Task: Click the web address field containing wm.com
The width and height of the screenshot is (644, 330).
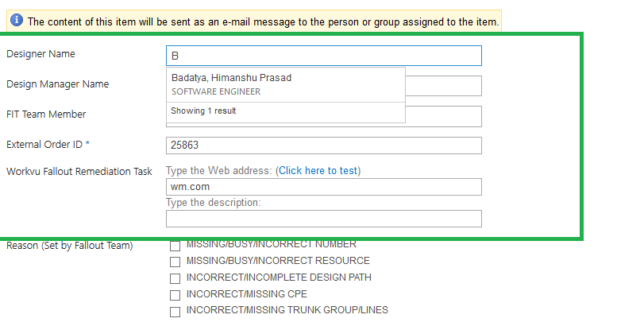Action: coord(323,187)
